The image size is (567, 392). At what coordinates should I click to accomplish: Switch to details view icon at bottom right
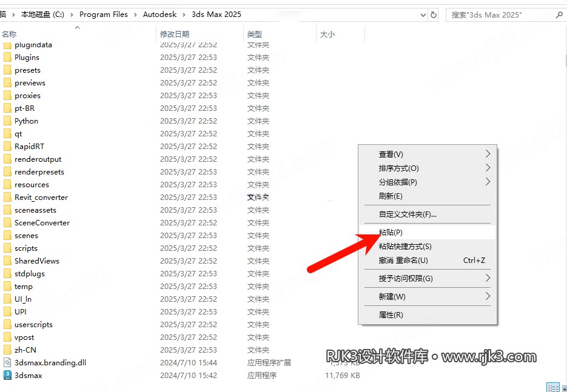[x=552, y=388]
